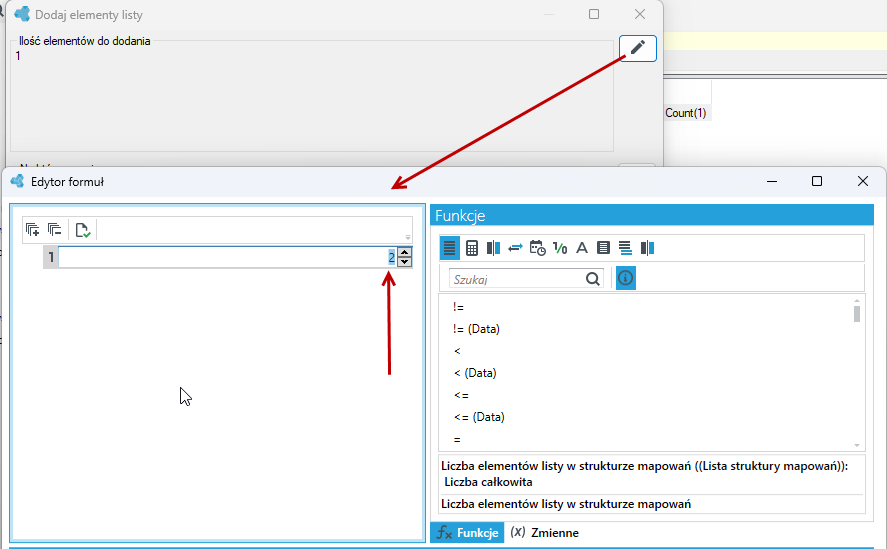The image size is (887, 549).
Task: Select the logical 1/0 functions icon
Action: tap(559, 248)
